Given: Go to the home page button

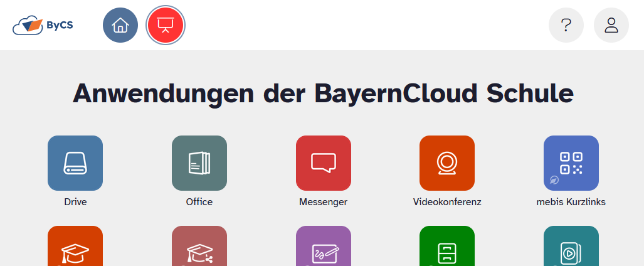Looking at the screenshot, I should [x=120, y=25].
